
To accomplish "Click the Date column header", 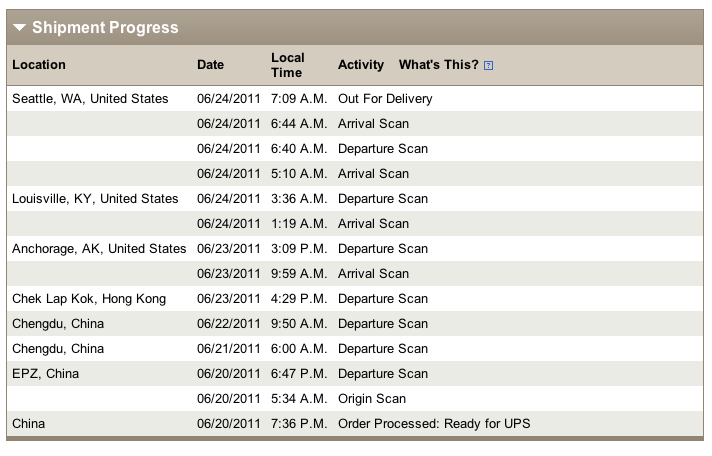I will (210, 65).
